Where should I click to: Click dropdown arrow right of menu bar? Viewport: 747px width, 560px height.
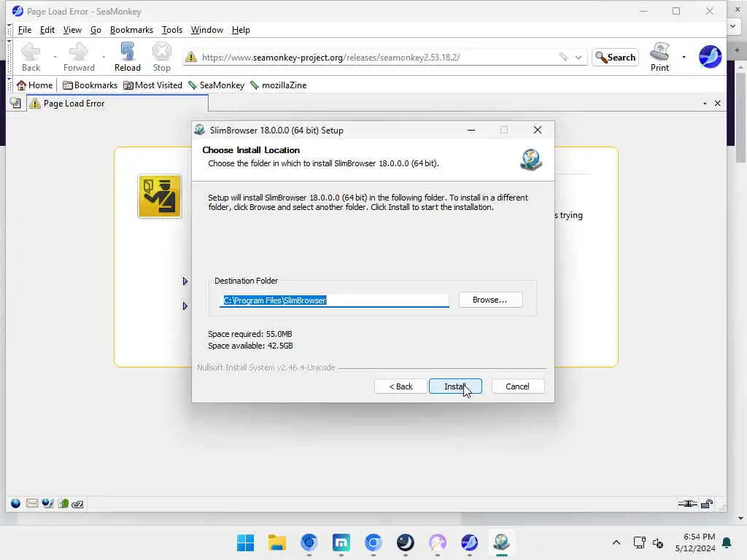coord(732,26)
